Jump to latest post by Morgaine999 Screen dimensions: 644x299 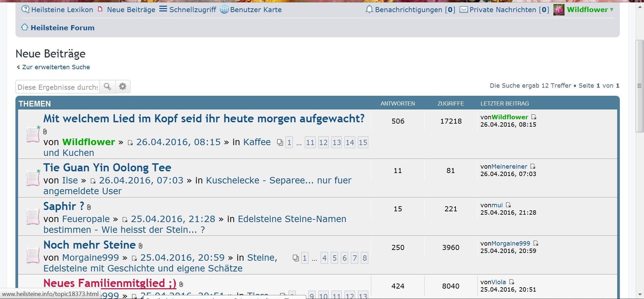tap(536, 243)
